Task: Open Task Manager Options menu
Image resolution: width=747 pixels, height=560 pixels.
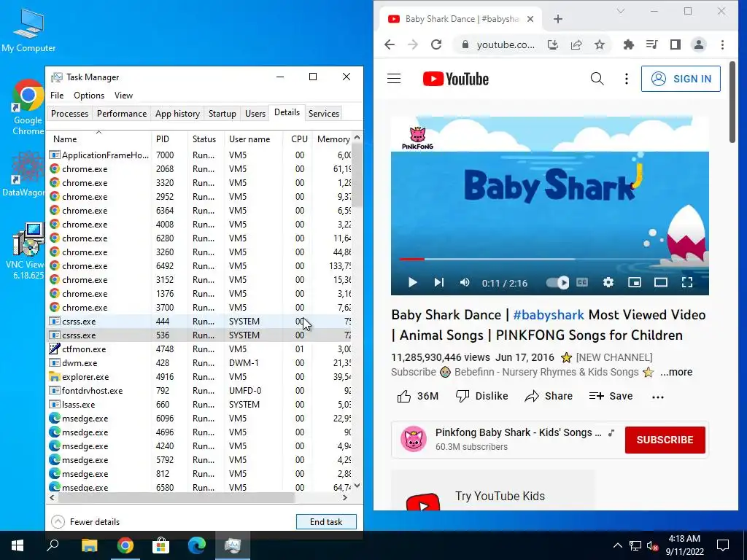Action: 88,96
